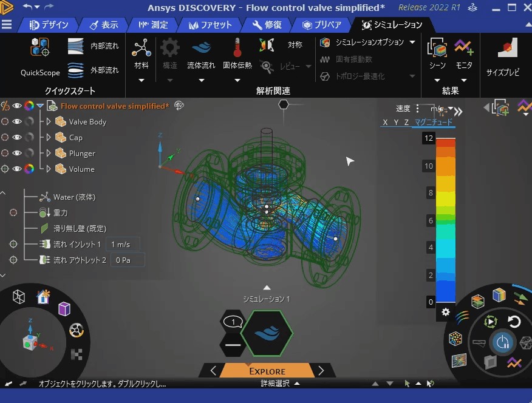532x403 pixels.
Task: Click the contour cube result icon
Action: pos(499,294)
